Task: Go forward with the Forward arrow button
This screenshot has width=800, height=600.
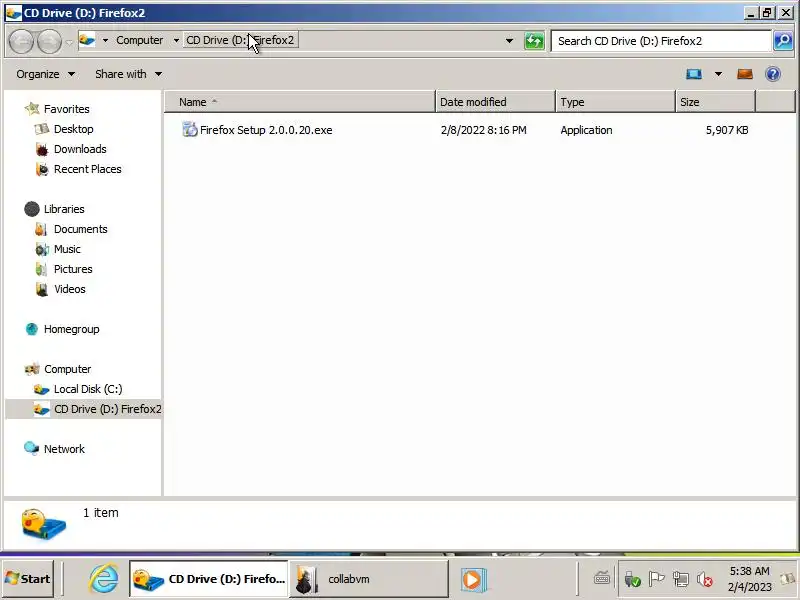Action: (x=49, y=41)
